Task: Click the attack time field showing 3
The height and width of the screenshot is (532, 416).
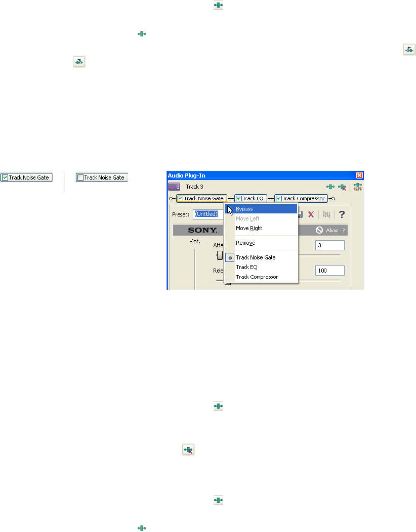Action: [330, 245]
